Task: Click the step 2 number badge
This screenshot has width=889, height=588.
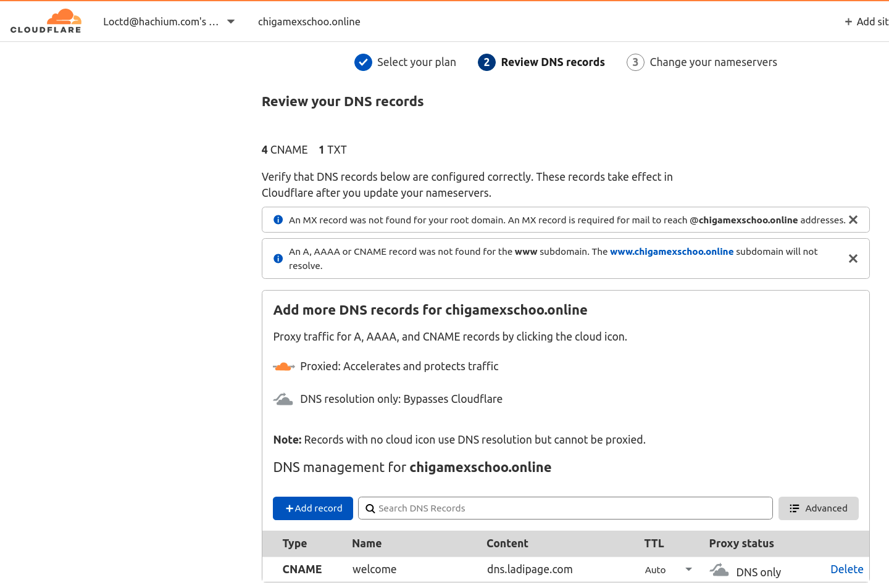Action: pyautogui.click(x=486, y=62)
